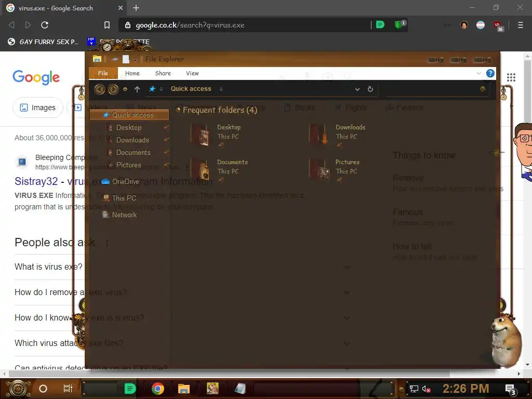The image size is (532, 399).
Task: Click the muted volume tray icon
Action: (x=426, y=389)
